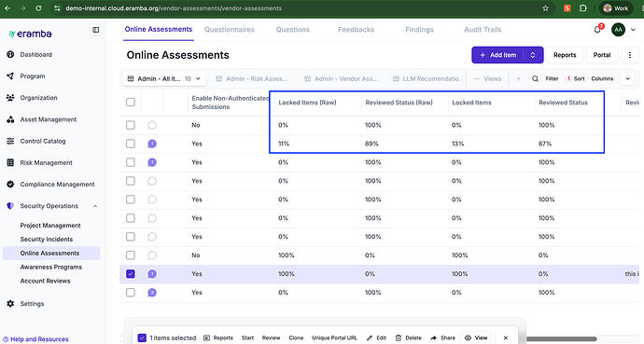This screenshot has width=644, height=344.
Task: Click Unique Portal URL action
Action: (x=334, y=337)
